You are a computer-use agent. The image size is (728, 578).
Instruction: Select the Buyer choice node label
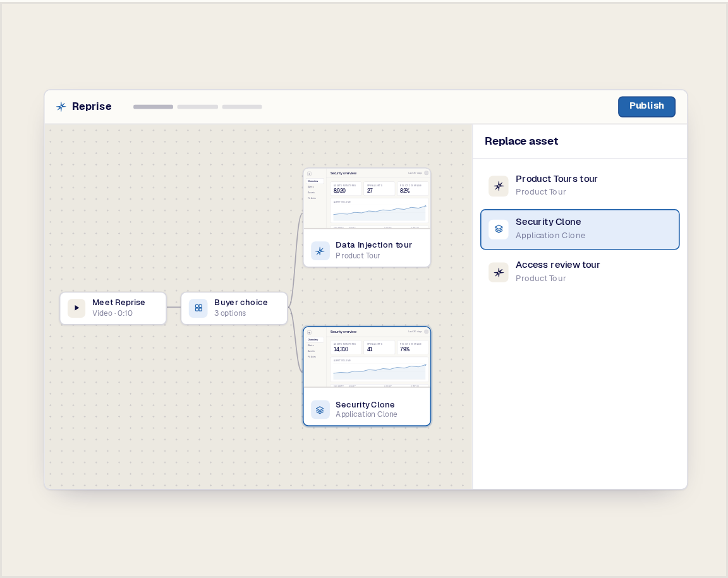241,302
